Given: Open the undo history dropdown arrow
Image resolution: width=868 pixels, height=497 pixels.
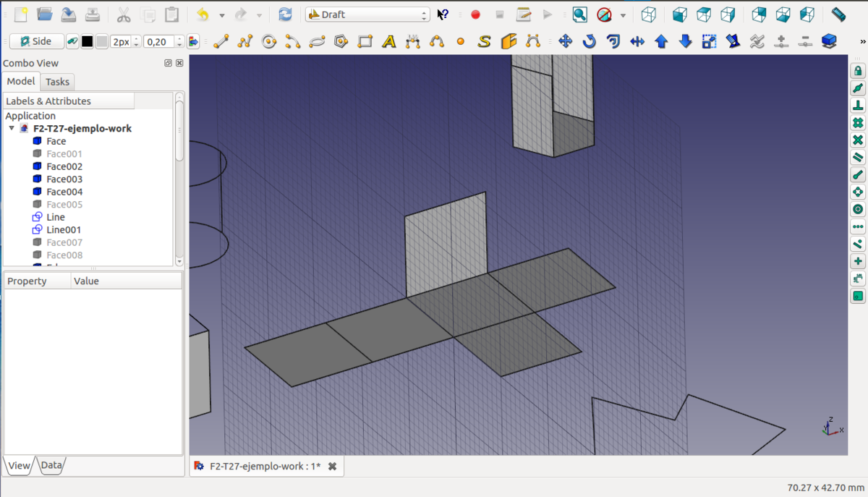Looking at the screenshot, I should [x=221, y=15].
